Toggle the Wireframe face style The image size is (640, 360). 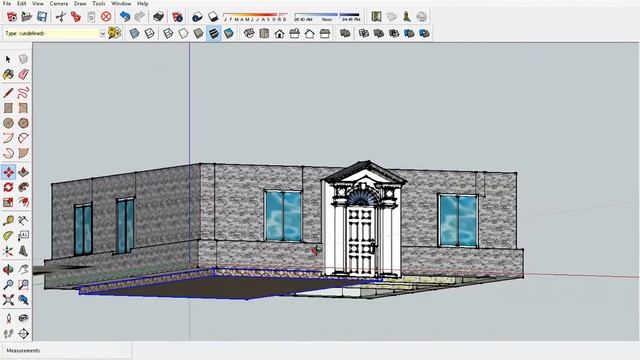tap(168, 33)
